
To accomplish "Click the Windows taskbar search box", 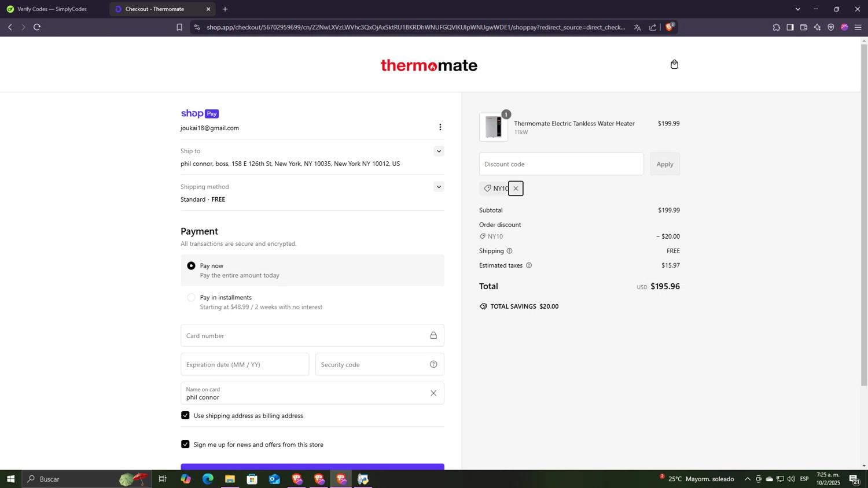I will [87, 479].
